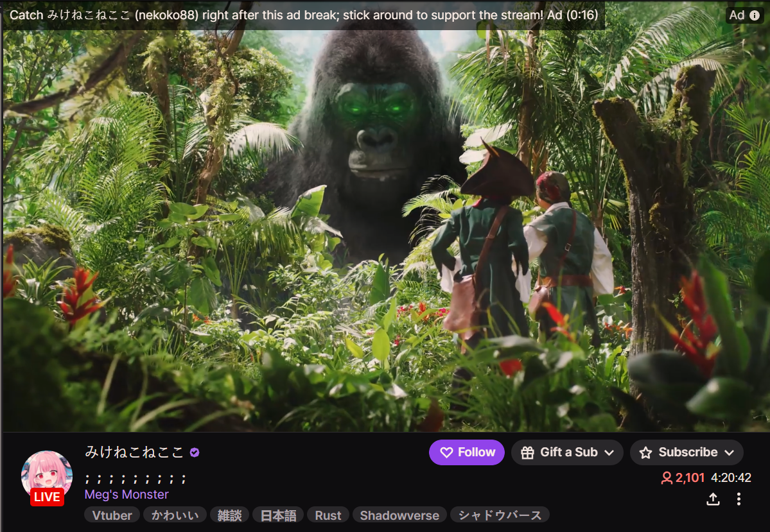Select the 日本語 tag
The height and width of the screenshot is (532, 770).
278,515
